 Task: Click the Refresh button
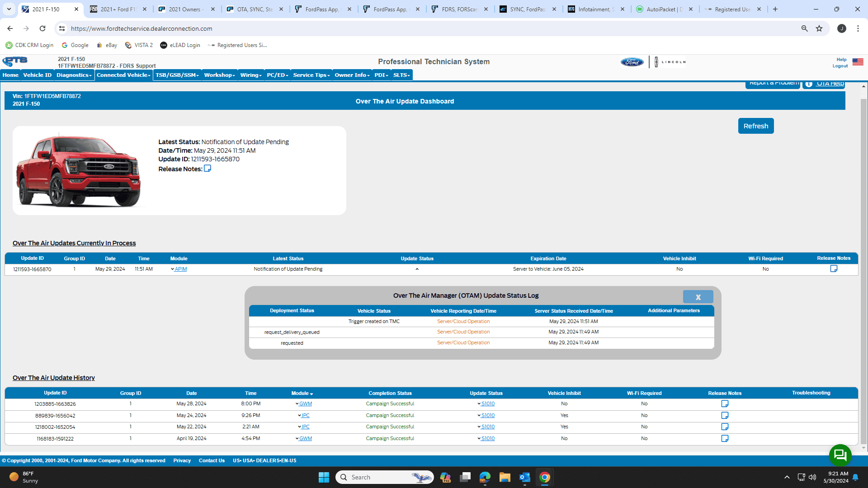click(x=755, y=126)
